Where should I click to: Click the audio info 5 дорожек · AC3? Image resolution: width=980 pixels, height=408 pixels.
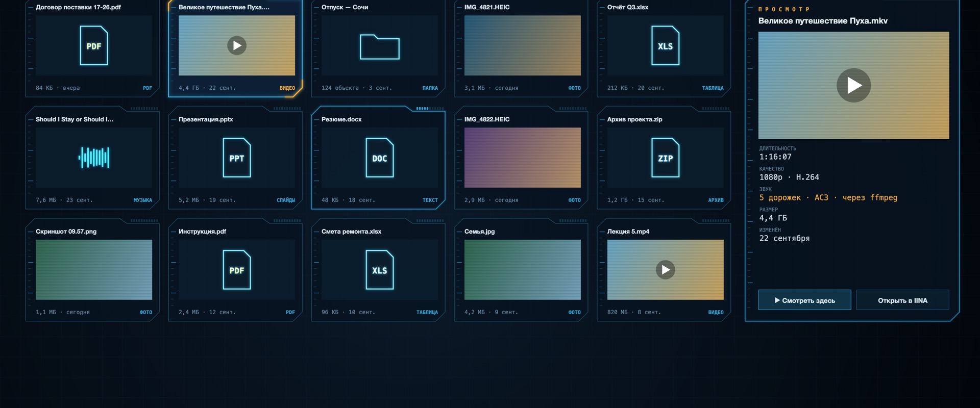click(x=794, y=198)
